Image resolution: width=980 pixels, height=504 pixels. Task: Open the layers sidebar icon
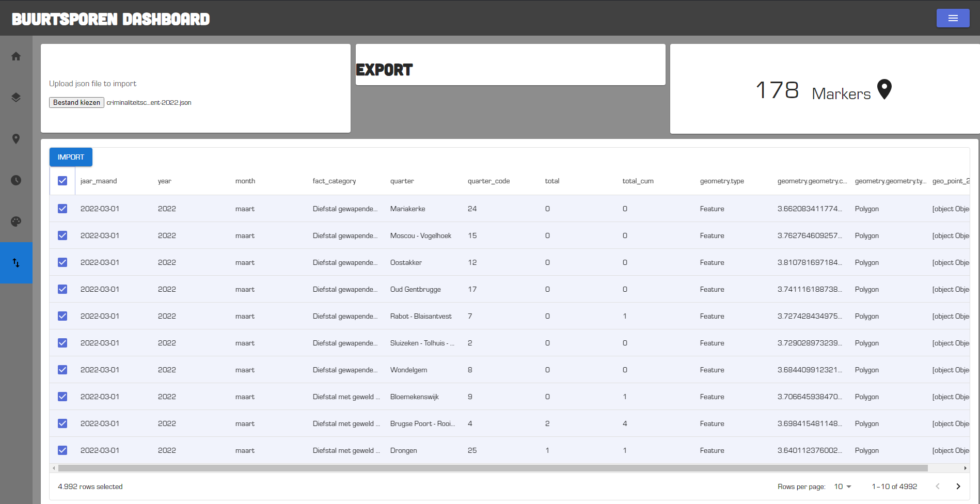[16, 98]
